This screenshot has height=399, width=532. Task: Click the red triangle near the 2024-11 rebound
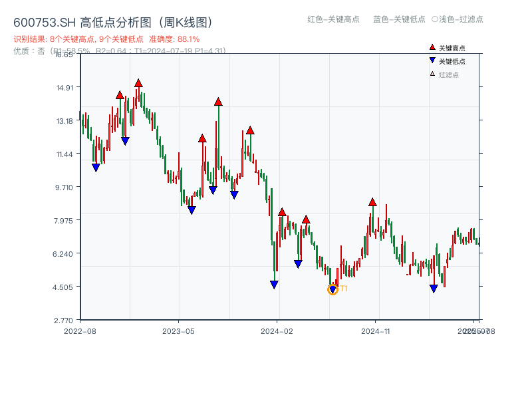coord(372,201)
